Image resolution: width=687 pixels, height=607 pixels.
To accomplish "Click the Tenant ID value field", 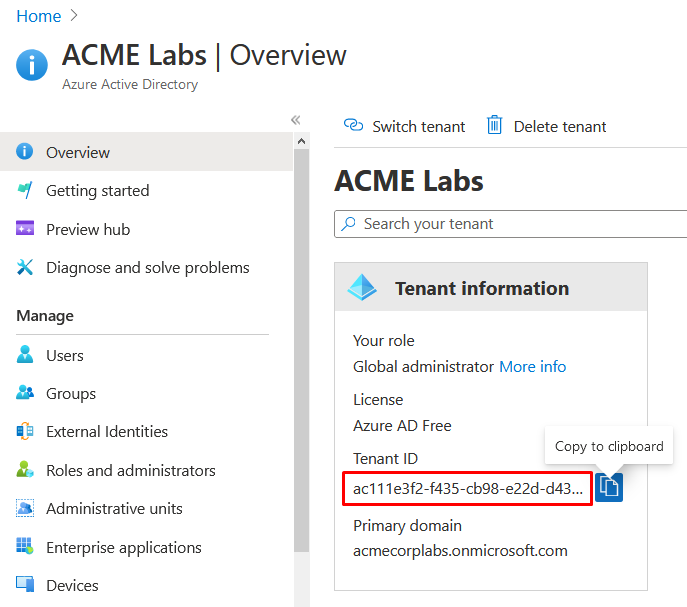I will (x=468, y=489).
